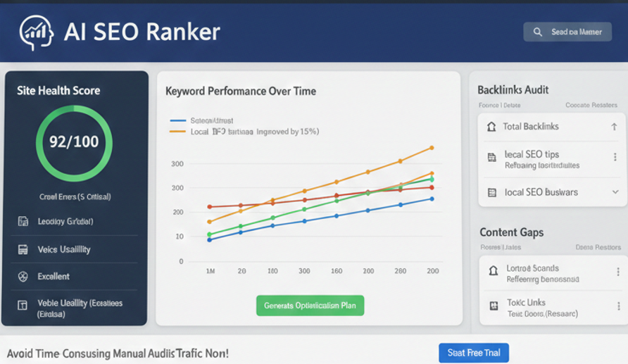Open the lecal SEO tips three-dot menu
The height and width of the screenshot is (364, 628).
tap(615, 158)
